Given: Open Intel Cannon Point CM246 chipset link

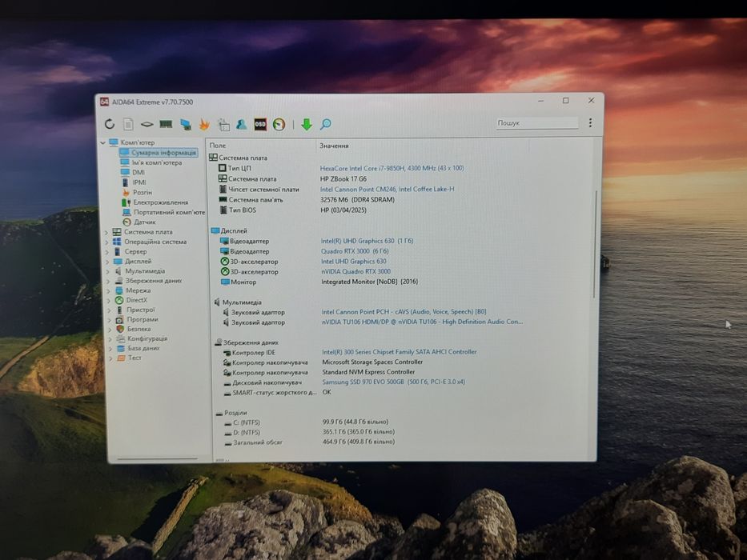Looking at the screenshot, I should pos(387,189).
